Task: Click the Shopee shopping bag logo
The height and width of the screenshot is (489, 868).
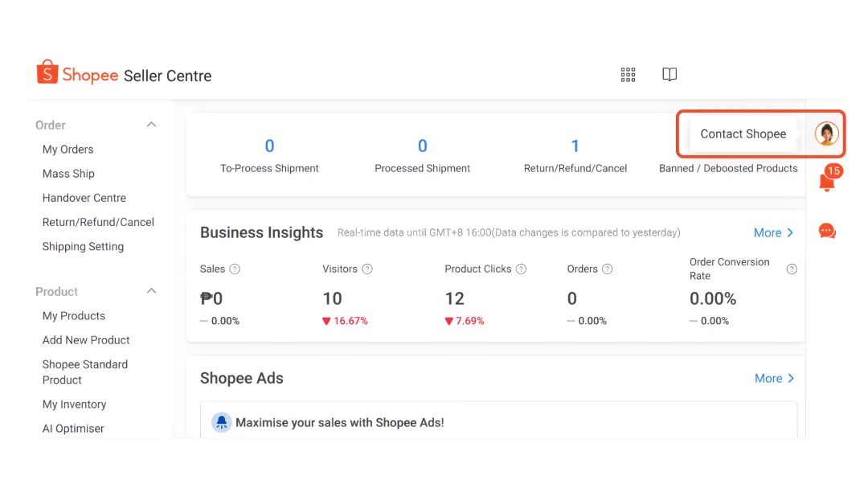Action: pyautogui.click(x=47, y=72)
